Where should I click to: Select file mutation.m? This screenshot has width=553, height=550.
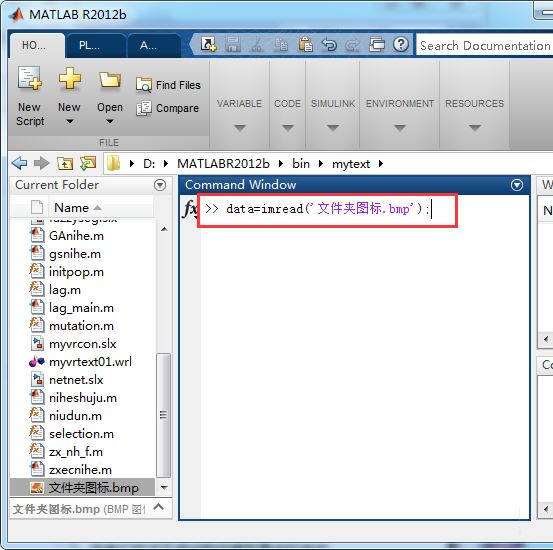81,326
